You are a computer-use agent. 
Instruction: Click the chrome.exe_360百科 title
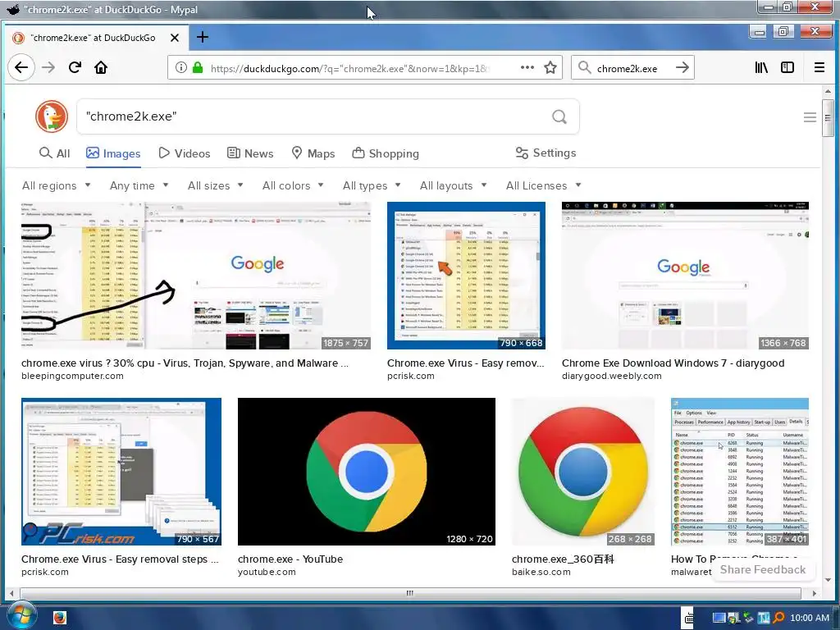tap(563, 559)
